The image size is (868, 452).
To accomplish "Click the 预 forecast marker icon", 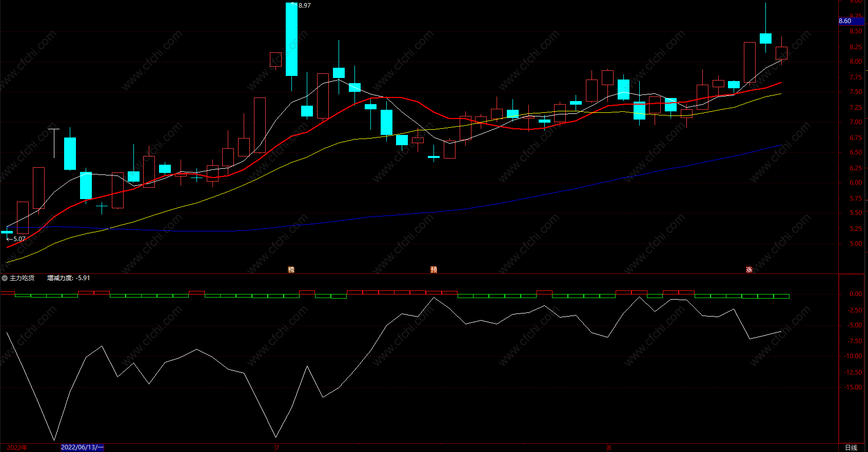I will coord(434,269).
